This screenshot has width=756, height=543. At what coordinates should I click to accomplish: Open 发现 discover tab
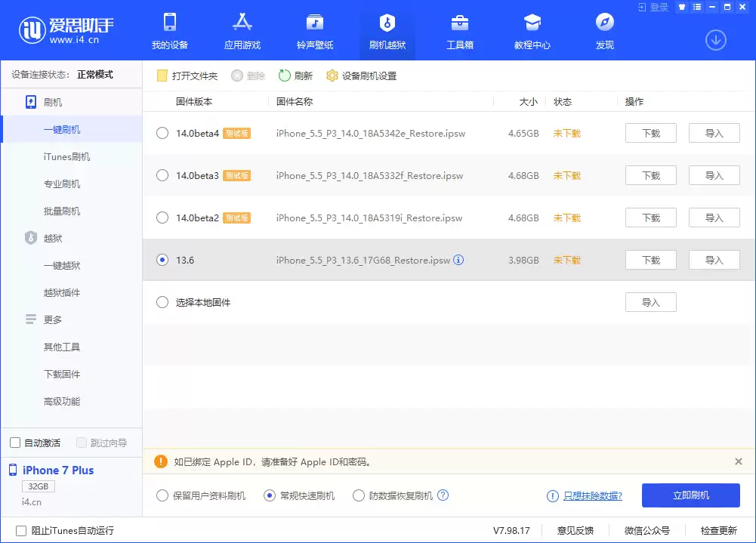[605, 32]
